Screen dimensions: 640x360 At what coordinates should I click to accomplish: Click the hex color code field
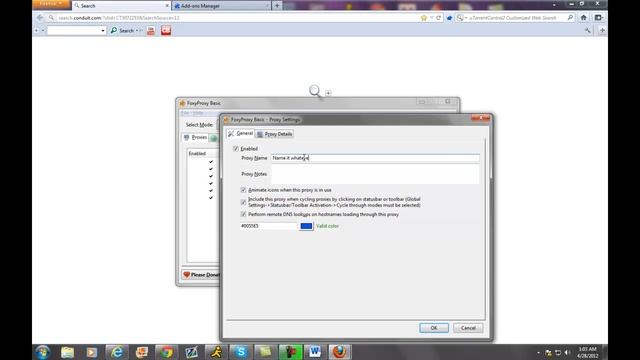pyautogui.click(x=269, y=226)
